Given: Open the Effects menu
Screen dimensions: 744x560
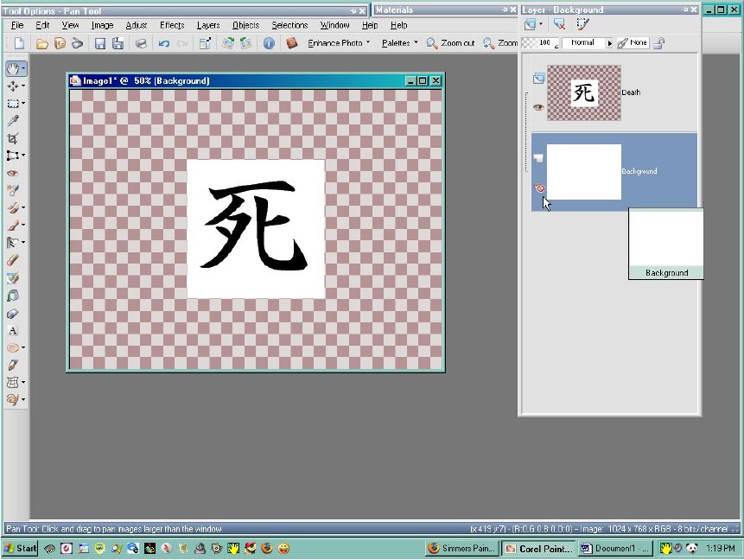Looking at the screenshot, I should pos(172,25).
